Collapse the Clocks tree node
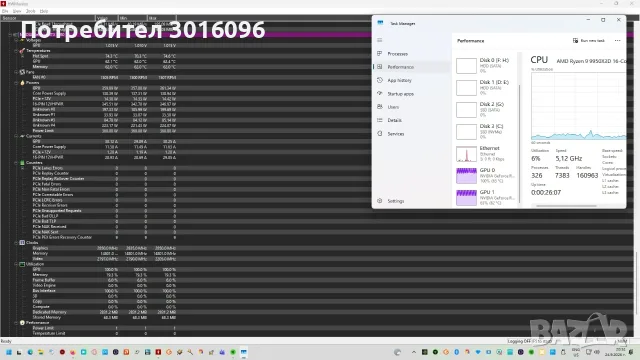Image resolution: width=640 pixels, height=360 pixels. 16,242
